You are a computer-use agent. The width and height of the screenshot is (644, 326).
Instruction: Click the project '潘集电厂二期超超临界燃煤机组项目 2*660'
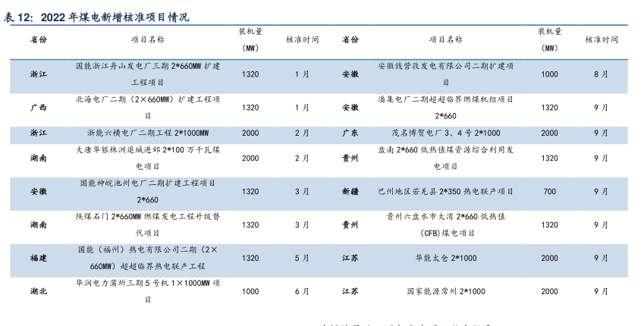[x=445, y=108]
